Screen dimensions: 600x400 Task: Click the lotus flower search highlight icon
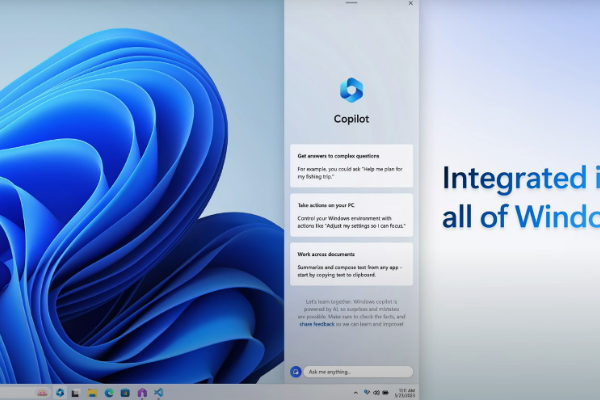pos(42,393)
